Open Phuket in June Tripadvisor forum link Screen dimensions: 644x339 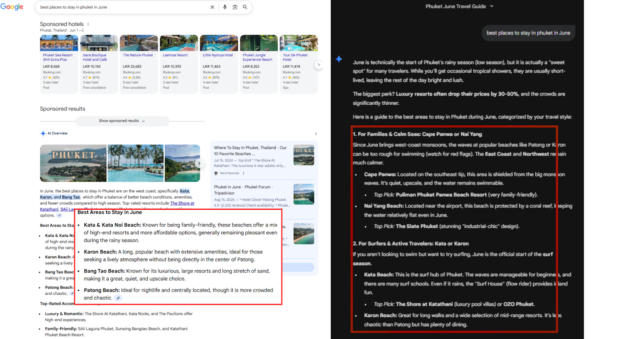[x=244, y=190]
